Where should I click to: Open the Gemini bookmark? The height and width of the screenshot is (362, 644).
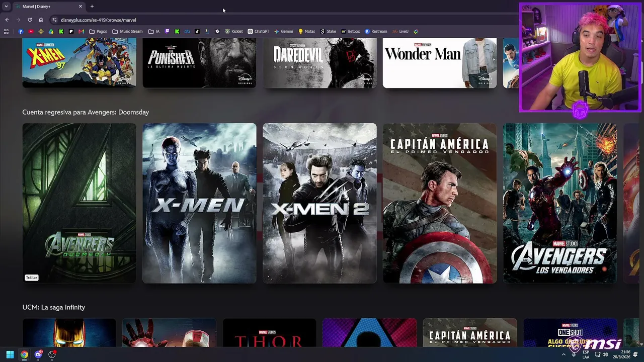coord(284,31)
